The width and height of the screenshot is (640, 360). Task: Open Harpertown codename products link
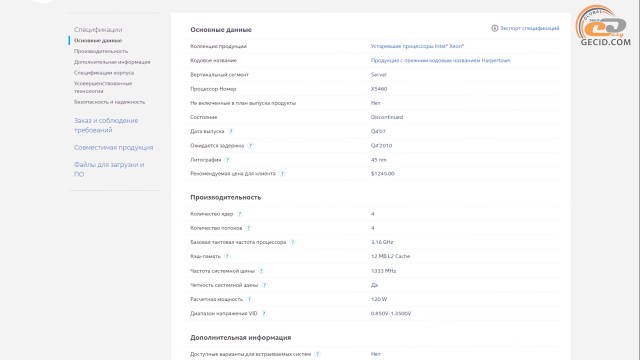point(440,60)
